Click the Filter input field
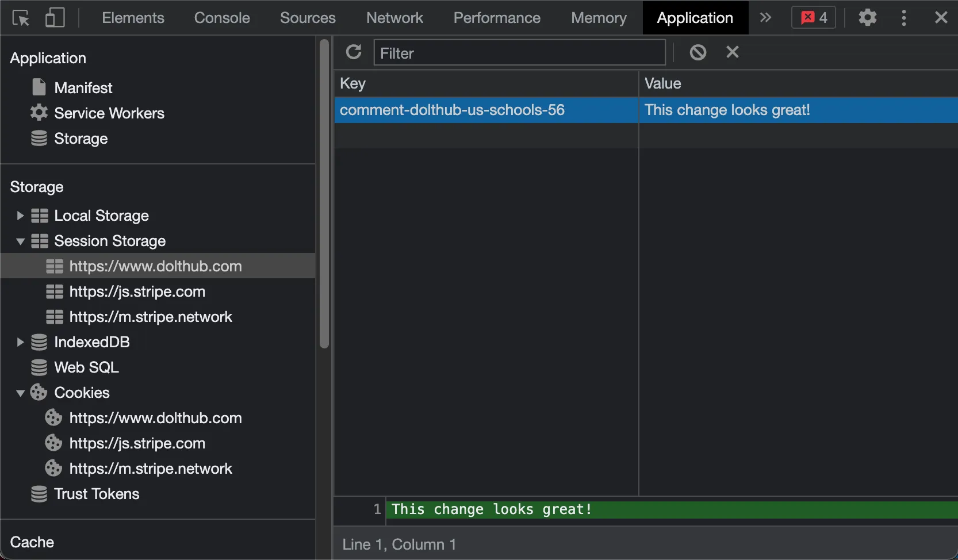Image resolution: width=958 pixels, height=560 pixels. pyautogui.click(x=518, y=52)
